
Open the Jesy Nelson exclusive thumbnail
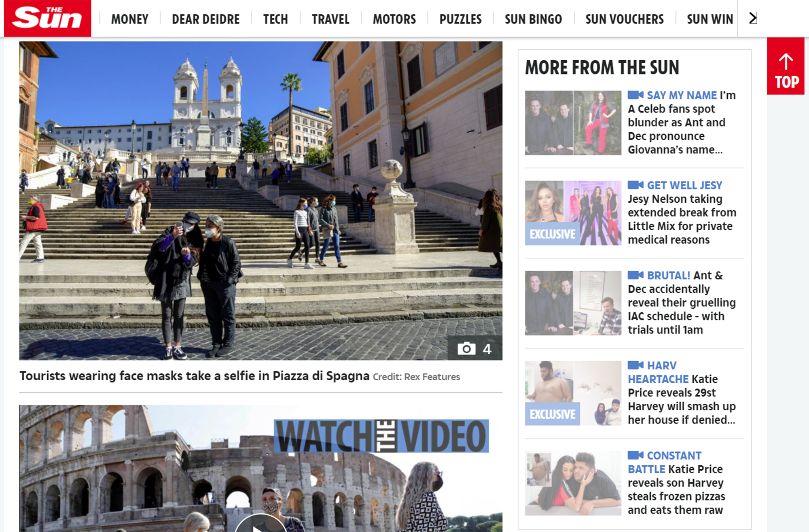573,213
